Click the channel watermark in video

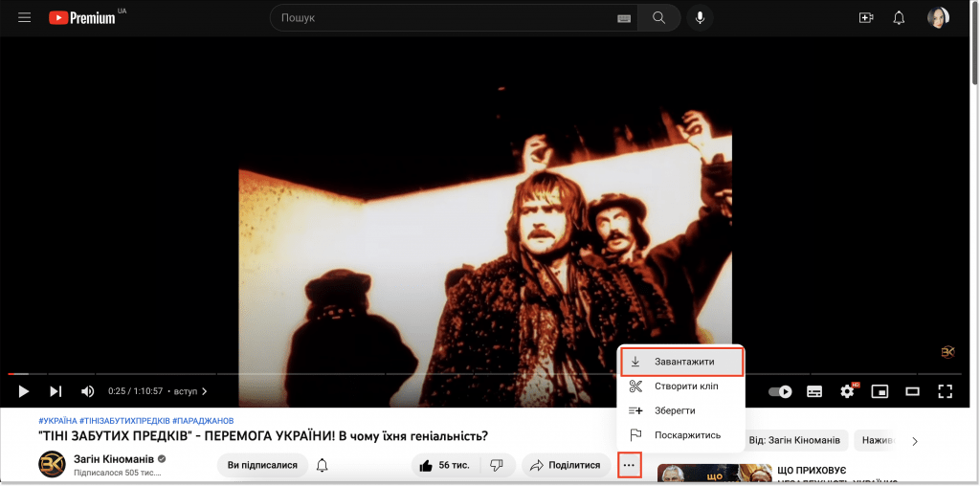tap(947, 352)
